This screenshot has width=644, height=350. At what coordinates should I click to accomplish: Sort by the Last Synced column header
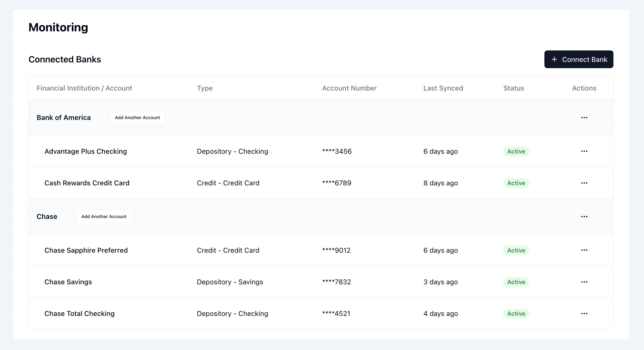[x=443, y=88]
